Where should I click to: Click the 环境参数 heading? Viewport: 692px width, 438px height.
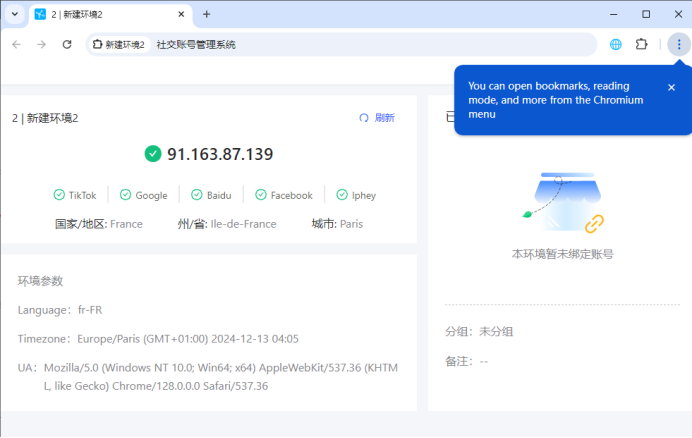[x=40, y=281]
